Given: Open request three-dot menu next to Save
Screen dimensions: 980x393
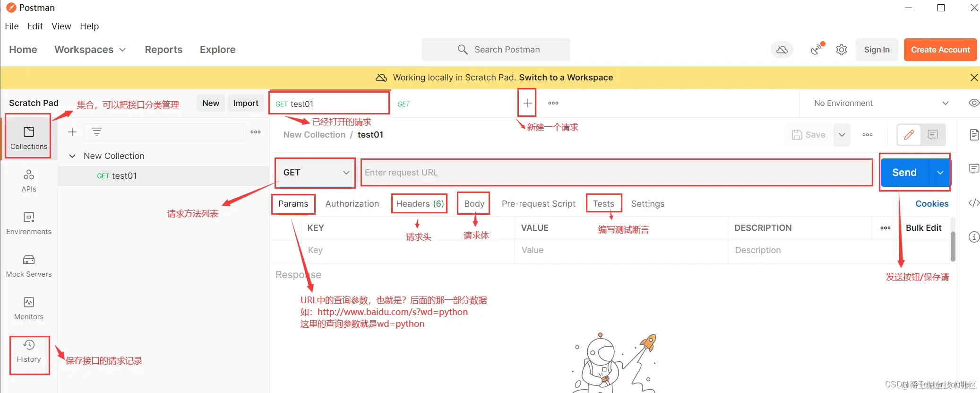Looking at the screenshot, I should (x=868, y=135).
